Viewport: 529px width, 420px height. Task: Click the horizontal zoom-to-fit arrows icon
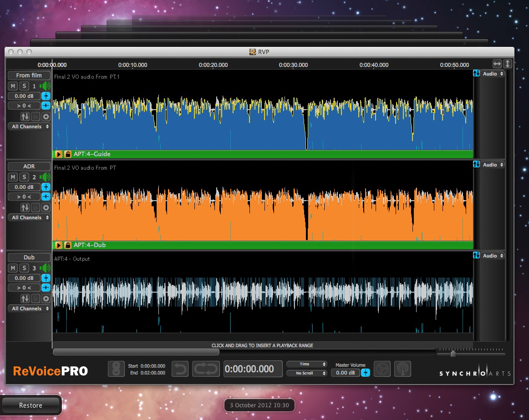497,64
